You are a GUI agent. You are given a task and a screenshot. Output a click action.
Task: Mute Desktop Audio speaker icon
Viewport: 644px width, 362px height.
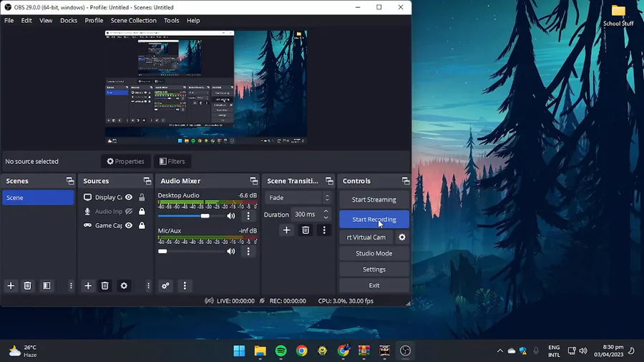click(231, 216)
